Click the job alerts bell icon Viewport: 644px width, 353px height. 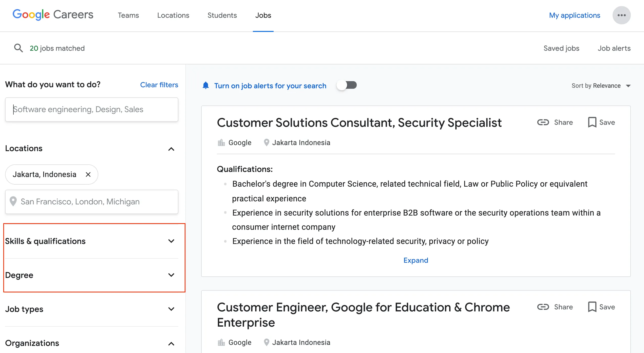point(206,85)
